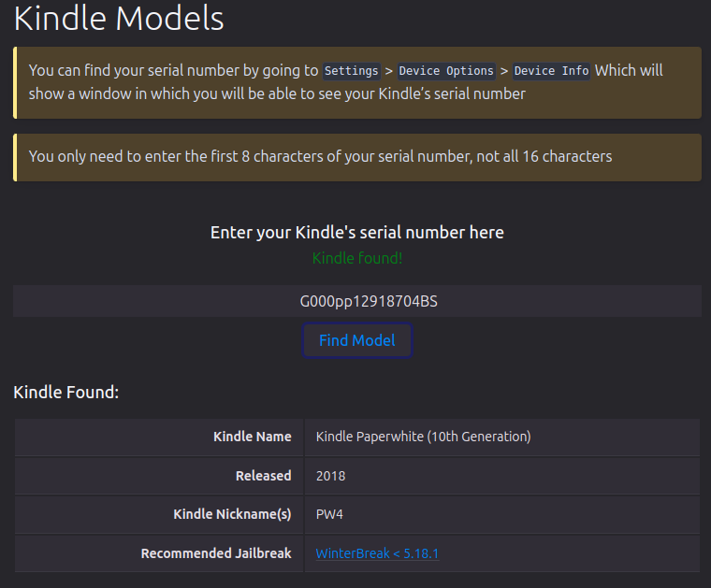The image size is (711, 588).
Task: Click the Find Model button
Action: [356, 340]
